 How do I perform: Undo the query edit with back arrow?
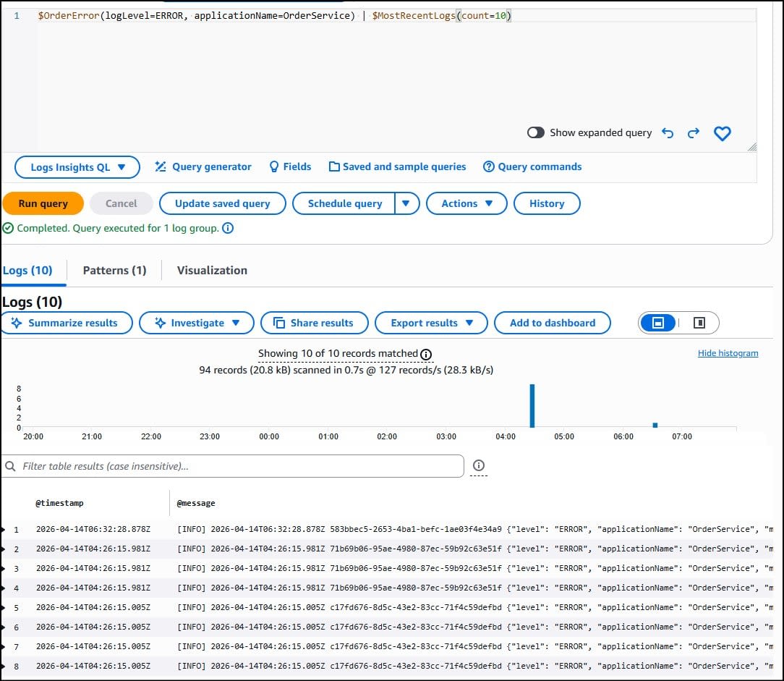[667, 134]
